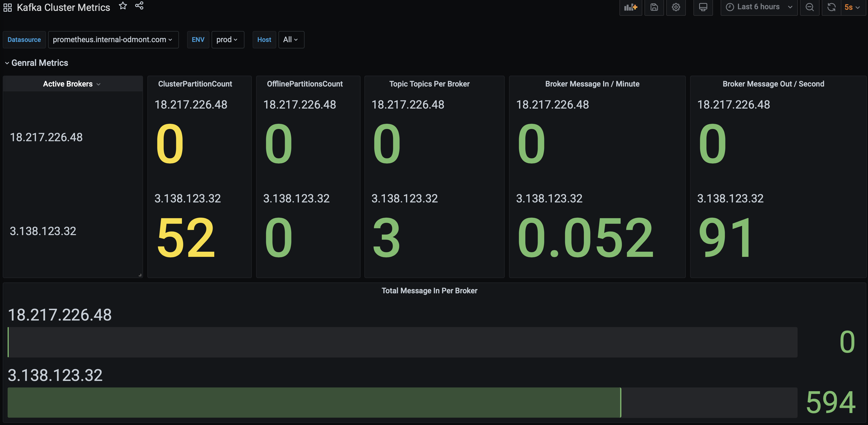Open the ENV prod dropdown
This screenshot has width=868, height=425.
(x=227, y=40)
